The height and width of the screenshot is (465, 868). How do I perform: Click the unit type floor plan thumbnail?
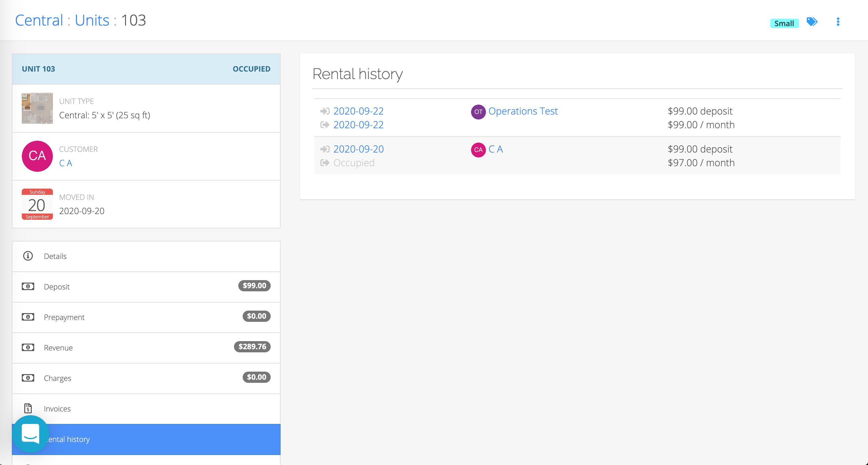tap(37, 108)
